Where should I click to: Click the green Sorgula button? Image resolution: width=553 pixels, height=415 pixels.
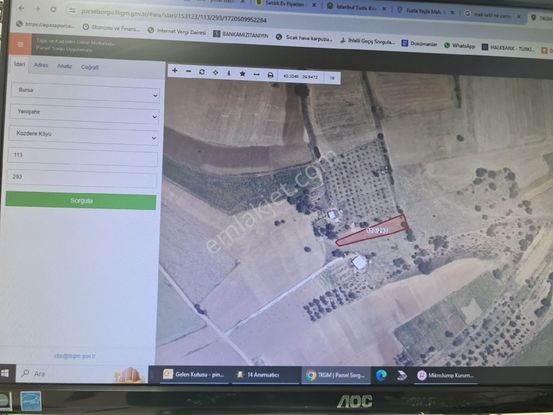[81, 201]
